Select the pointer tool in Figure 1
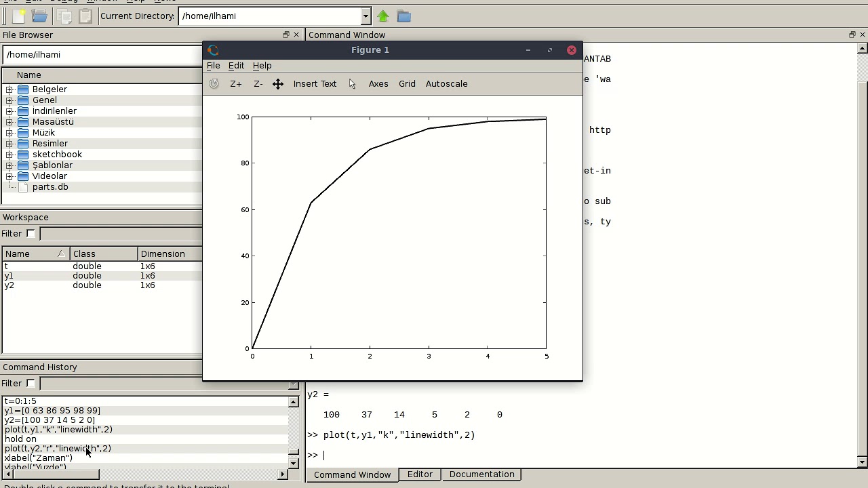The height and width of the screenshot is (488, 868). 352,83
